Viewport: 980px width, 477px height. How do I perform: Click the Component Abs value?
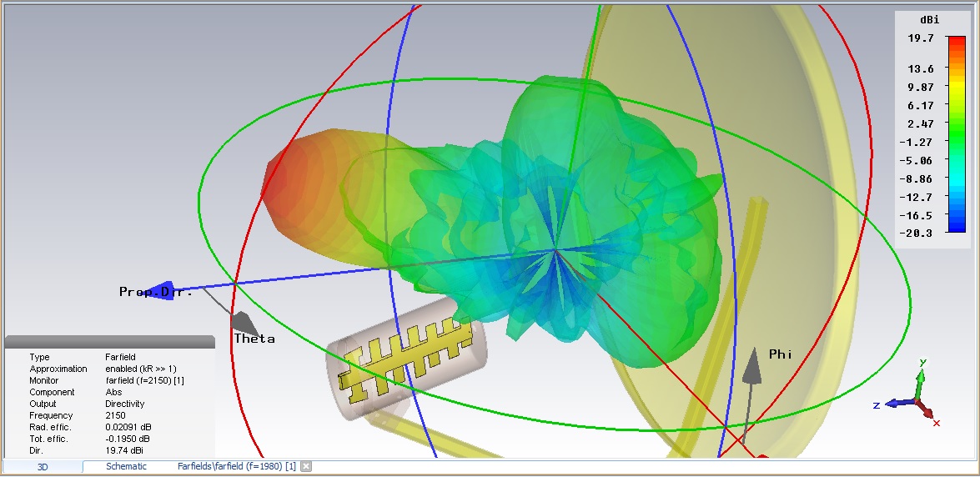(x=113, y=392)
